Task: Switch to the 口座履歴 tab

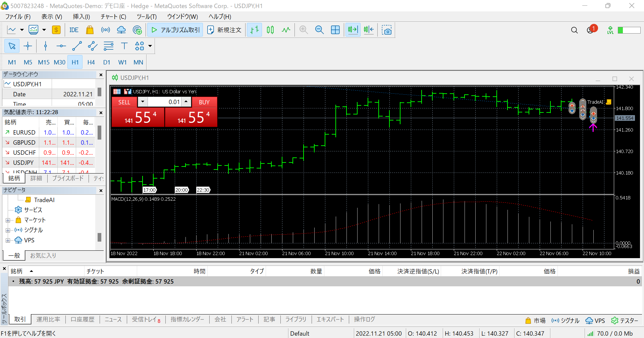Action: [x=83, y=319]
